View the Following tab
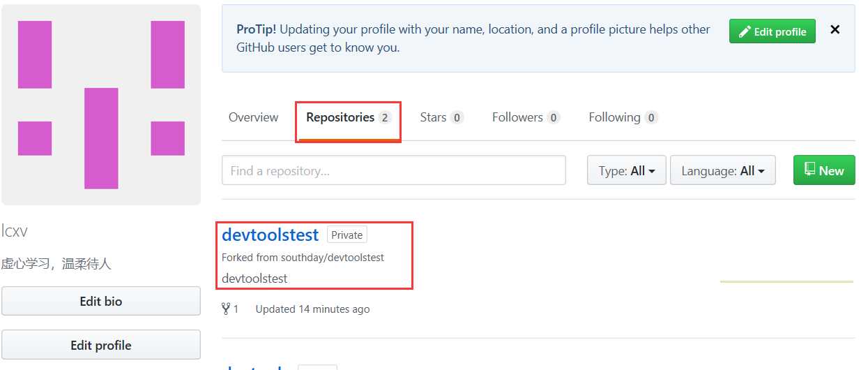The height and width of the screenshot is (370, 868). tap(623, 117)
